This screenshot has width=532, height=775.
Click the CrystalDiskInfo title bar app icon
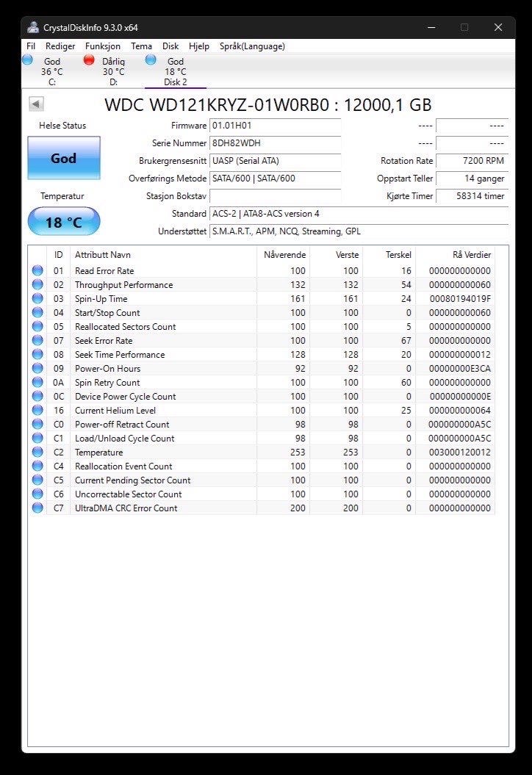[33, 28]
